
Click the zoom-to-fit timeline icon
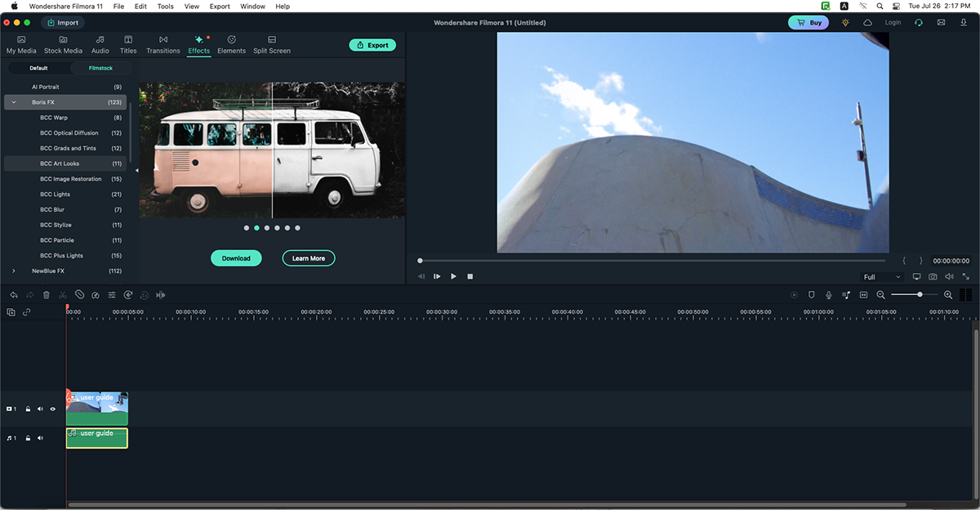(863, 294)
